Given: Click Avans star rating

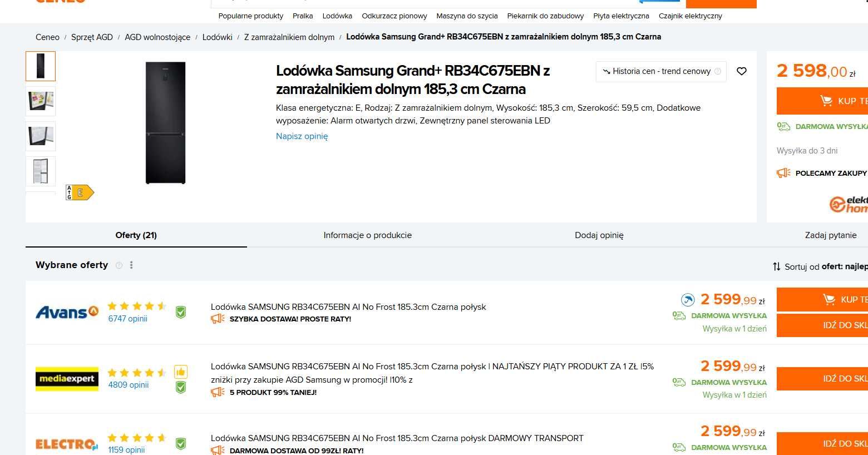Looking at the screenshot, I should [137, 306].
